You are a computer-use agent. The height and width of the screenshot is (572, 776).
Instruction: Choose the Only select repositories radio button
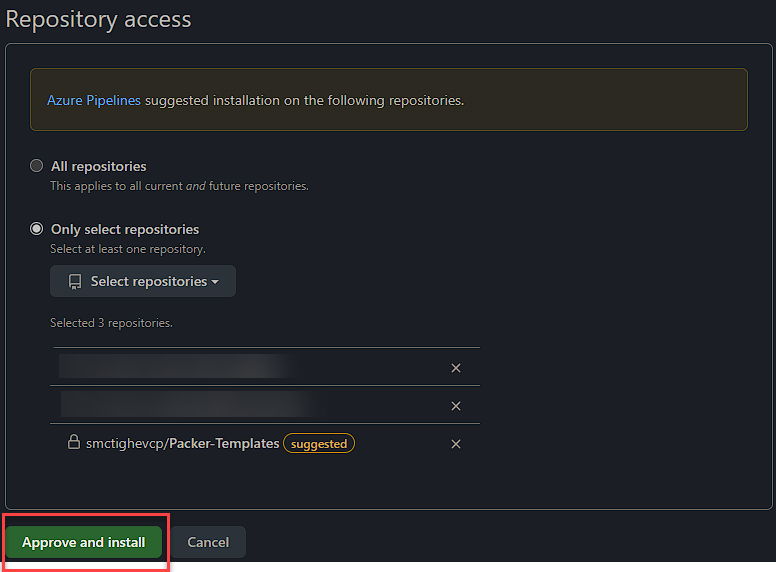point(37,229)
